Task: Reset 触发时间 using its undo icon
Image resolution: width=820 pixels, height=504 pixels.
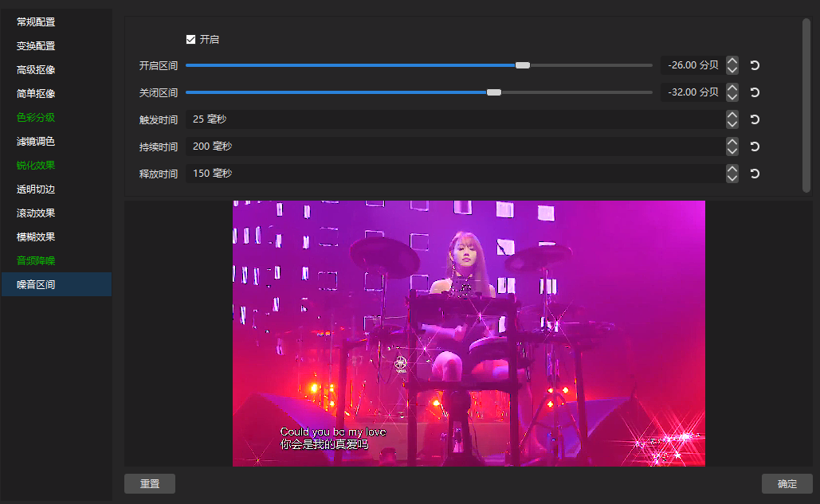Action: 755,119
